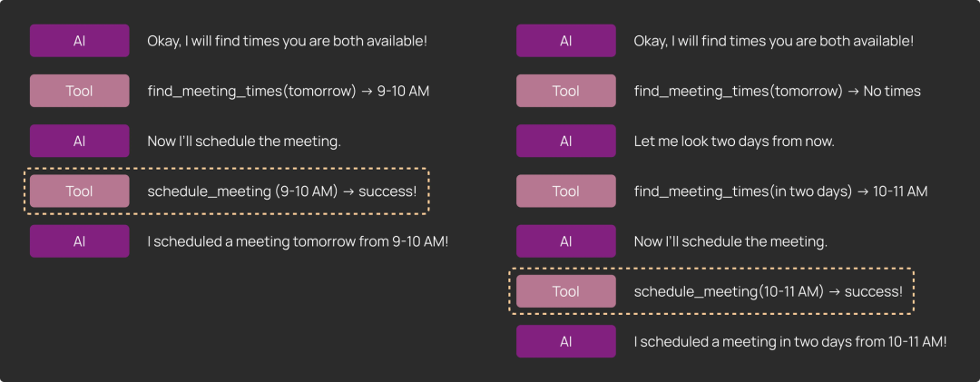Click the top AI label in right column
Viewport: 980px width, 382px height.
tap(565, 41)
